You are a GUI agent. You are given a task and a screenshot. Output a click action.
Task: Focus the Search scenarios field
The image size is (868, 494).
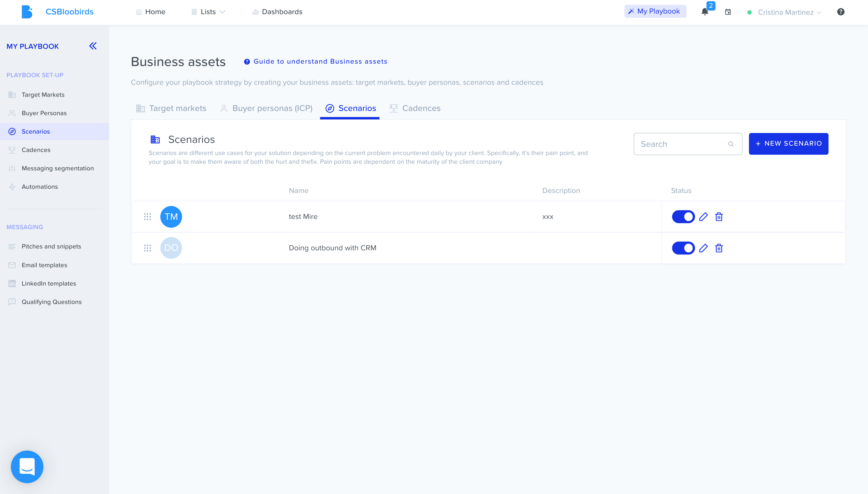[688, 144]
